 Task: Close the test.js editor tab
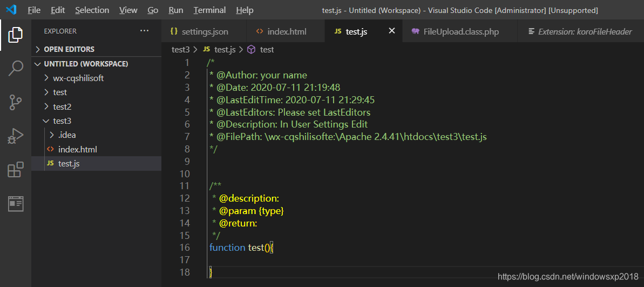tap(392, 31)
